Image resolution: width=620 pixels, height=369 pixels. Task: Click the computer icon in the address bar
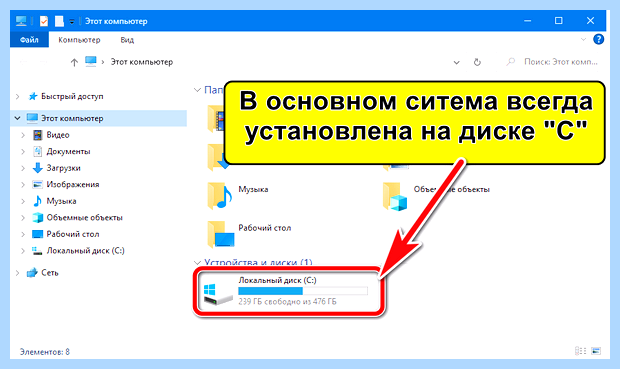pos(91,61)
